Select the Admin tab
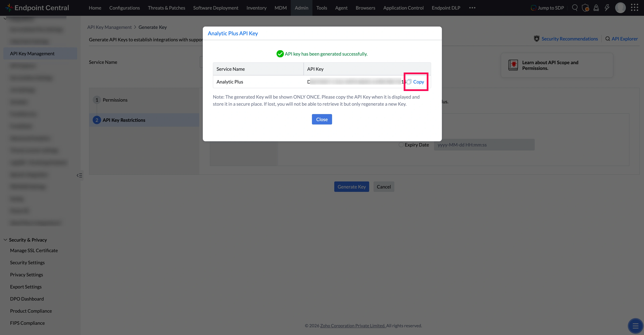 [302, 8]
